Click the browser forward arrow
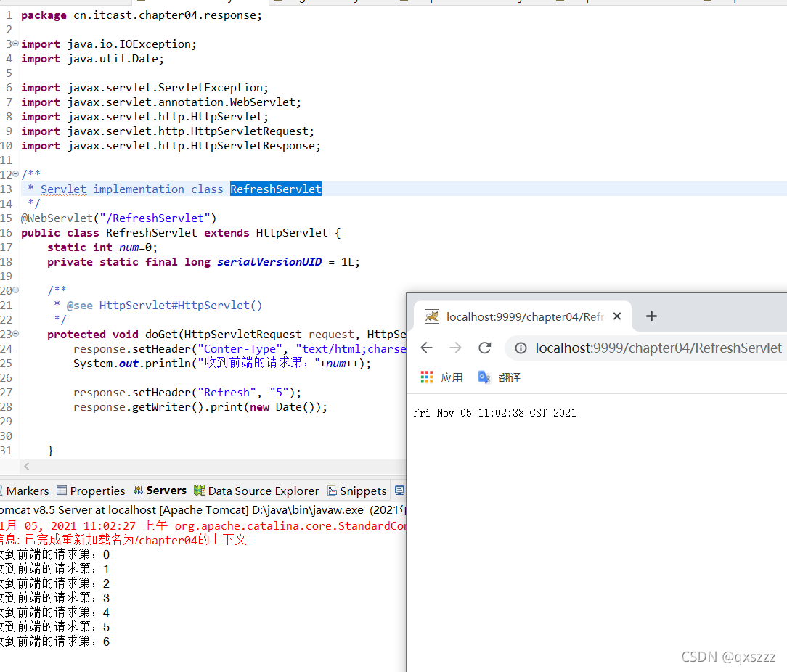The width and height of the screenshot is (787, 672). click(x=455, y=348)
